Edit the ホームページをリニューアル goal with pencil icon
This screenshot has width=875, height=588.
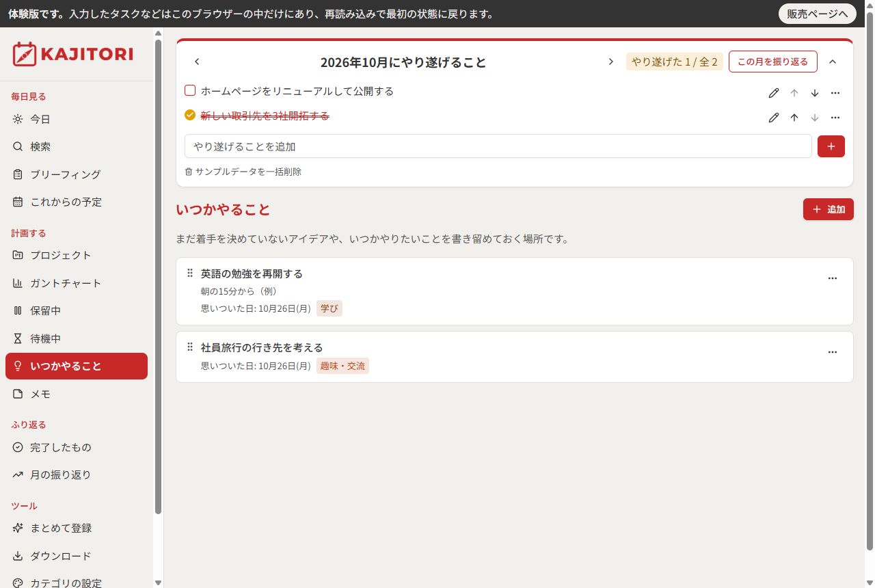[x=774, y=93]
